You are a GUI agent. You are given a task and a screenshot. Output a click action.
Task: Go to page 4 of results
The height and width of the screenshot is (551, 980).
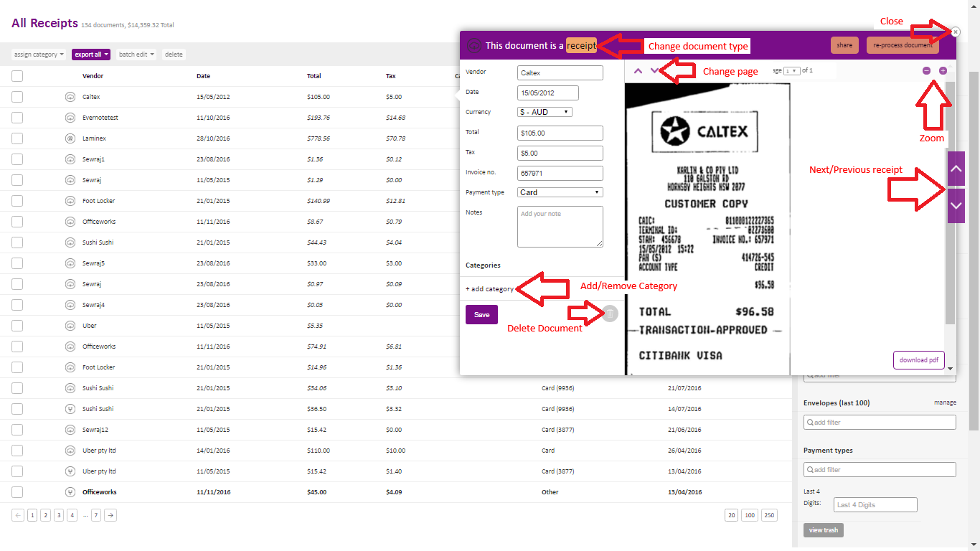pyautogui.click(x=72, y=515)
